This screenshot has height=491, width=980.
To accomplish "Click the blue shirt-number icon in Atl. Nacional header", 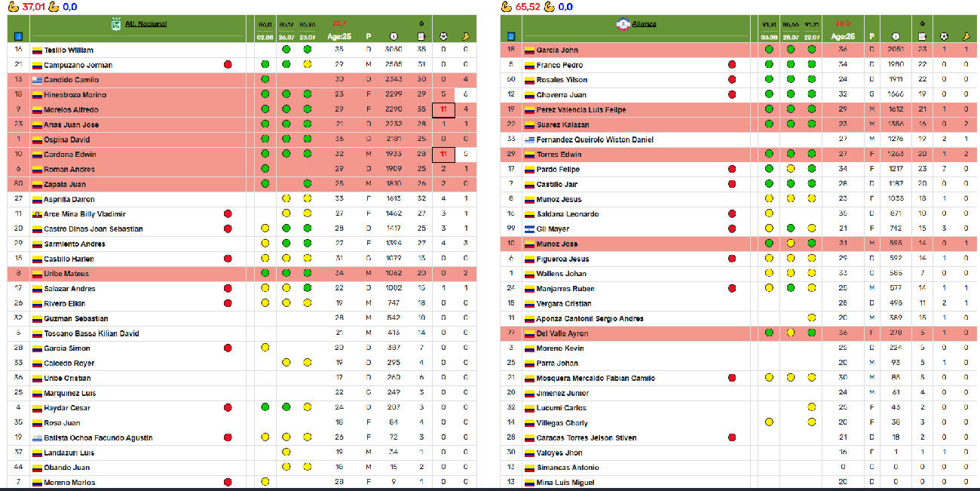I will (x=18, y=36).
